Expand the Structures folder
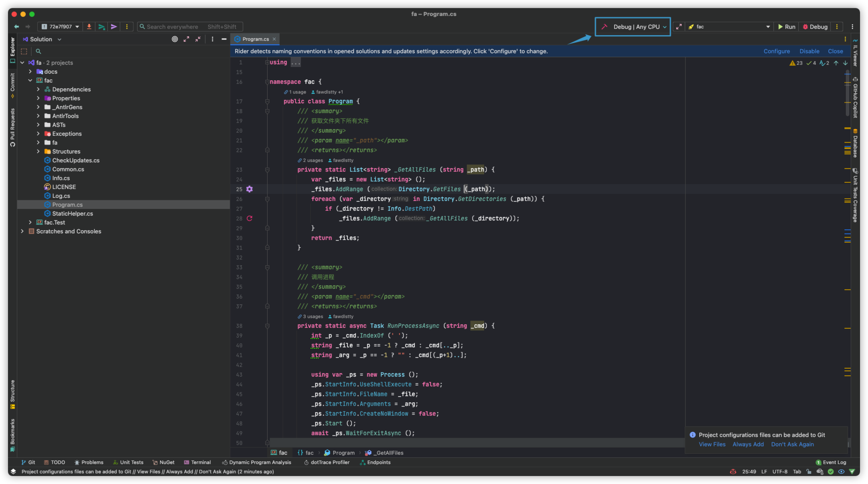Viewport: 868px width, 484px height. (38, 151)
